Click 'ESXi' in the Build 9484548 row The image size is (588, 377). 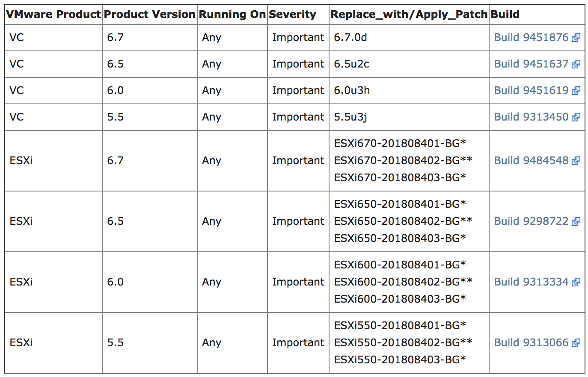[x=21, y=161]
